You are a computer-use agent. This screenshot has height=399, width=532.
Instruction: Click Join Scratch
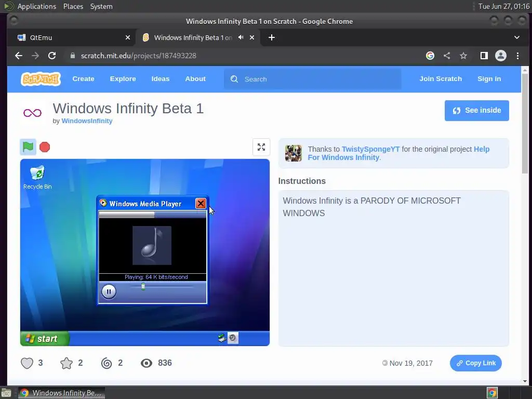[x=441, y=79]
